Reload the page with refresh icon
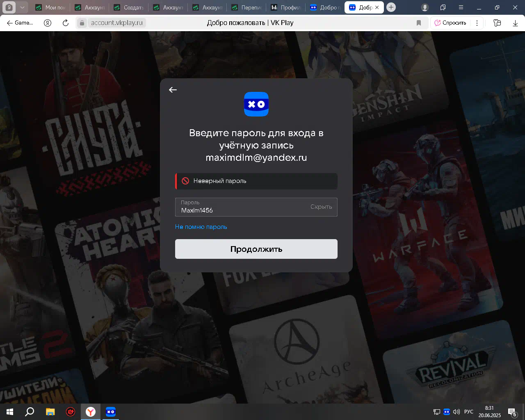 [65, 23]
